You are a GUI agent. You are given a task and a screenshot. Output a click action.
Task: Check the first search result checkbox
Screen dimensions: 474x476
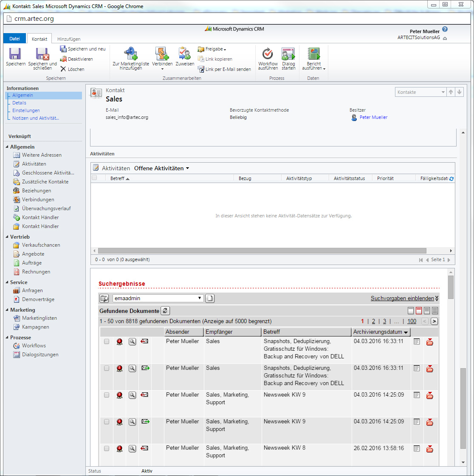(x=107, y=342)
